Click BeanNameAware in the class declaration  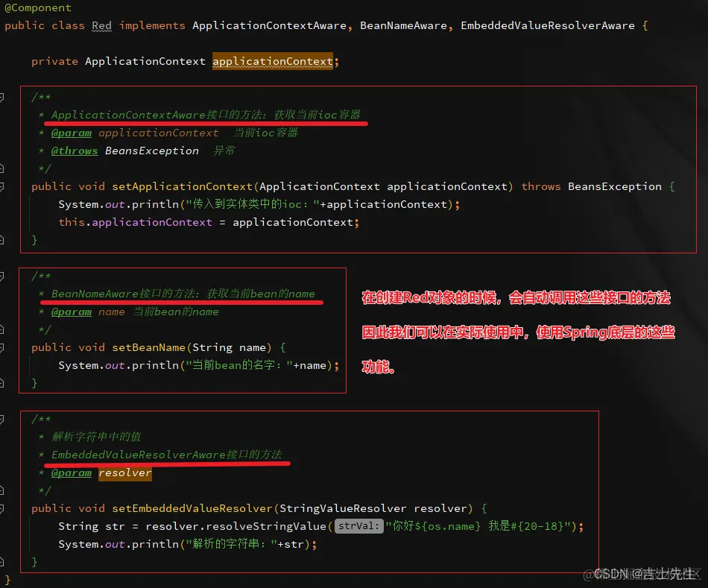(404, 26)
